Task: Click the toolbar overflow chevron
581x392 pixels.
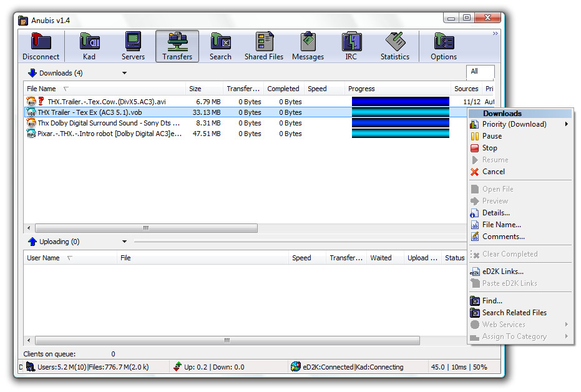Action: 496,34
